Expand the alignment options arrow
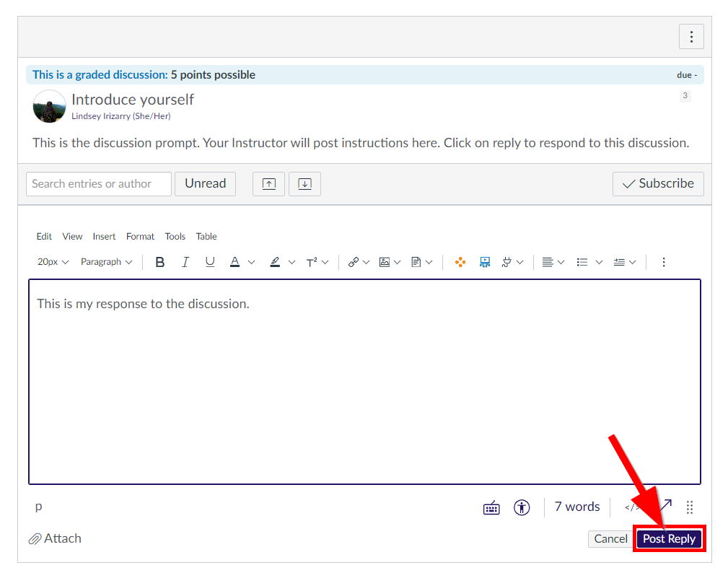This screenshot has width=728, height=573. coord(561,263)
